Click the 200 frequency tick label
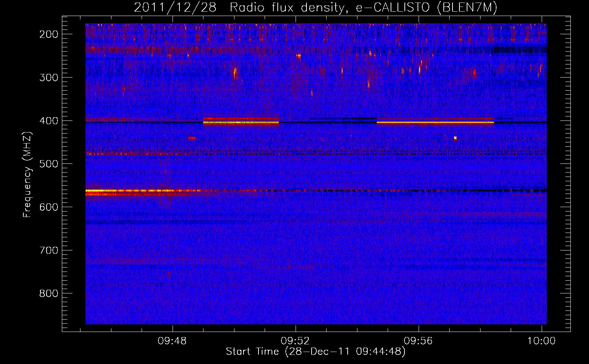The height and width of the screenshot is (364, 589). click(49, 34)
